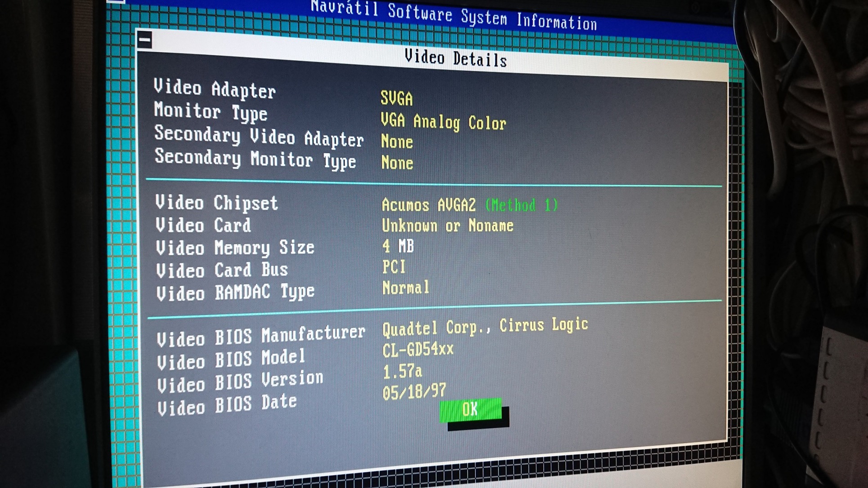Click the green Method 1 text

(522, 205)
